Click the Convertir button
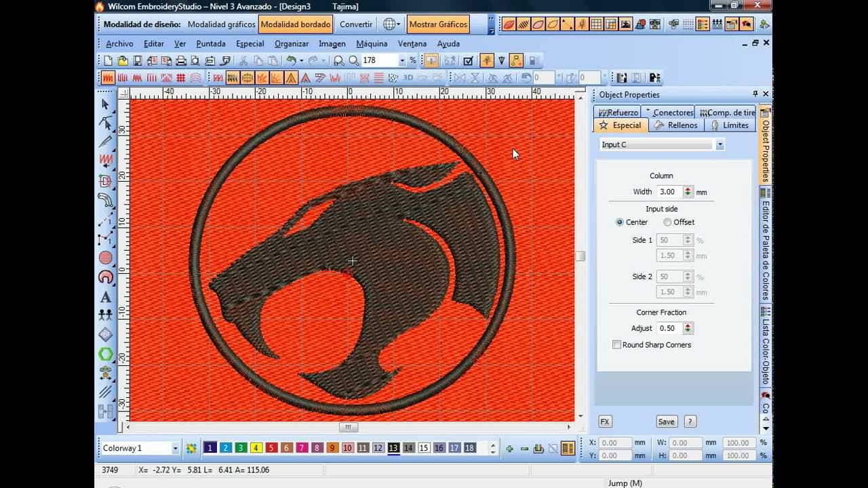Screen dimensions: 868x488 point(356,24)
